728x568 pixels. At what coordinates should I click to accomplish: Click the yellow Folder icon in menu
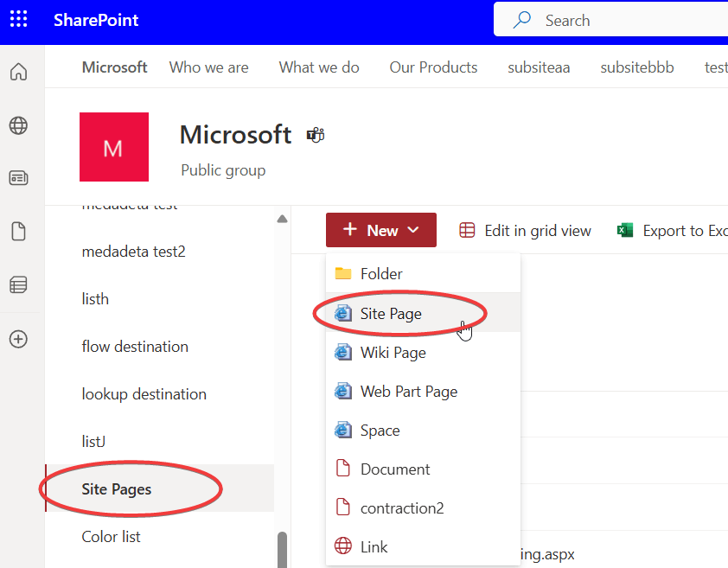[343, 273]
